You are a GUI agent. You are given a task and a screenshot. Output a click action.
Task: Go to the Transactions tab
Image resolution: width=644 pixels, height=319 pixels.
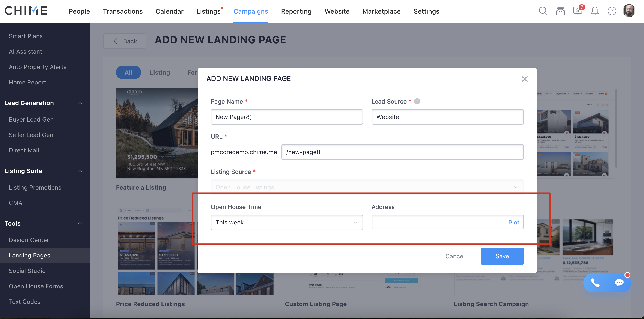point(123,11)
